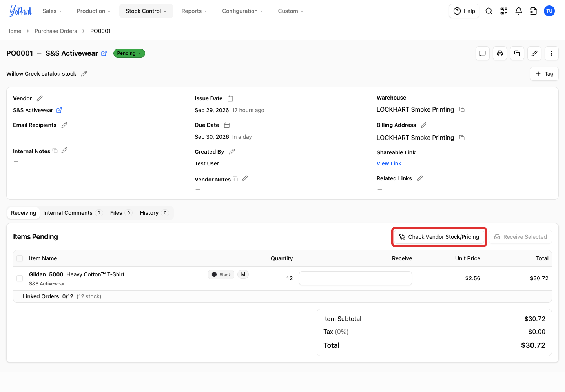Edit the Willow Creek catalog stock description

[84, 74]
